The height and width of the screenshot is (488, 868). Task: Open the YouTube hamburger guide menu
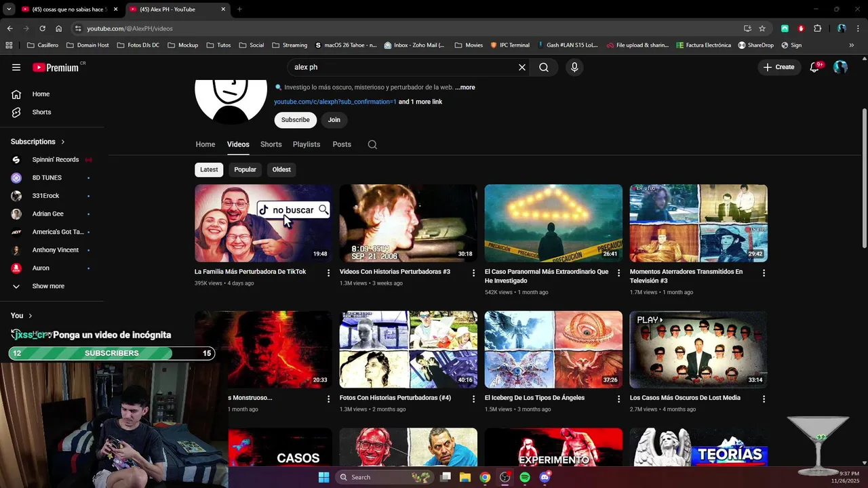click(16, 67)
